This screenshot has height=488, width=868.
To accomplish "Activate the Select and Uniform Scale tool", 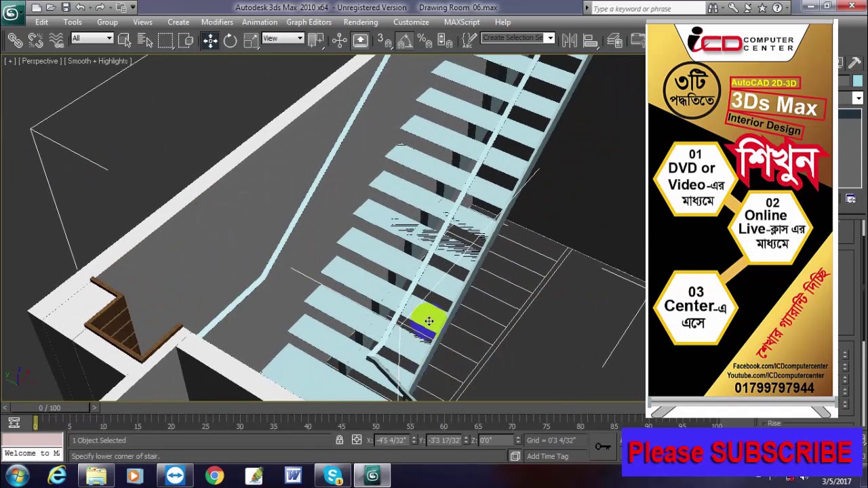I will [x=251, y=41].
